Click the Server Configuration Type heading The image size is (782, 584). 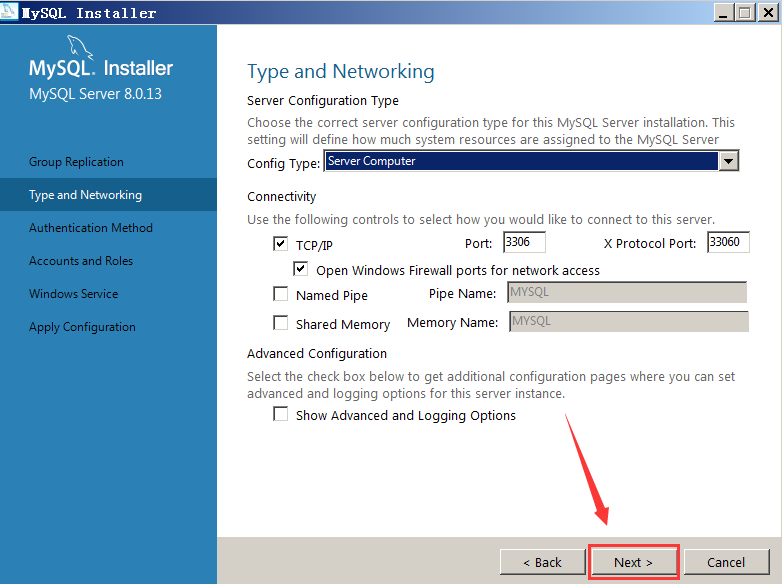point(323,101)
